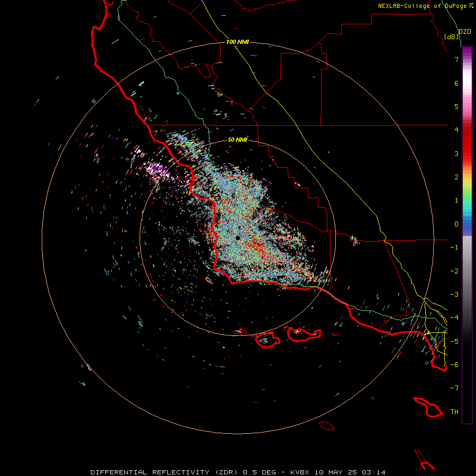Click the ZDR color scale bar
Image resolution: width=476 pixels, height=476 pixels.
467,235
